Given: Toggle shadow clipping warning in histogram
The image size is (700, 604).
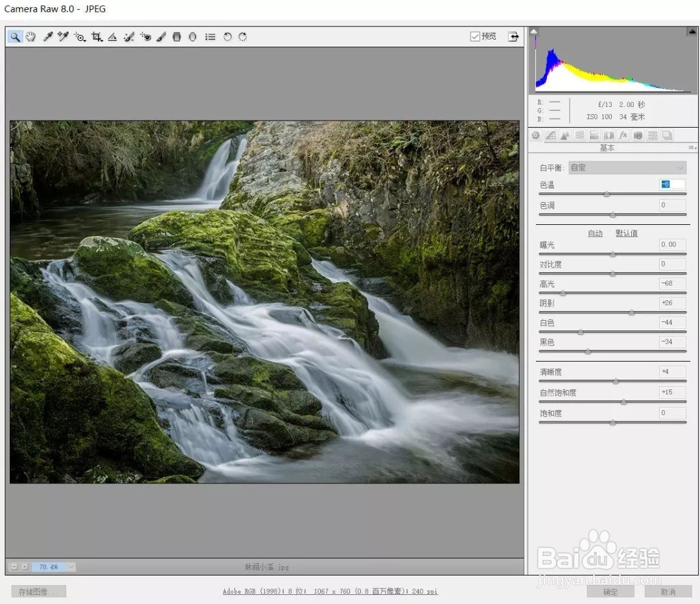Looking at the screenshot, I should pyautogui.click(x=533, y=31).
